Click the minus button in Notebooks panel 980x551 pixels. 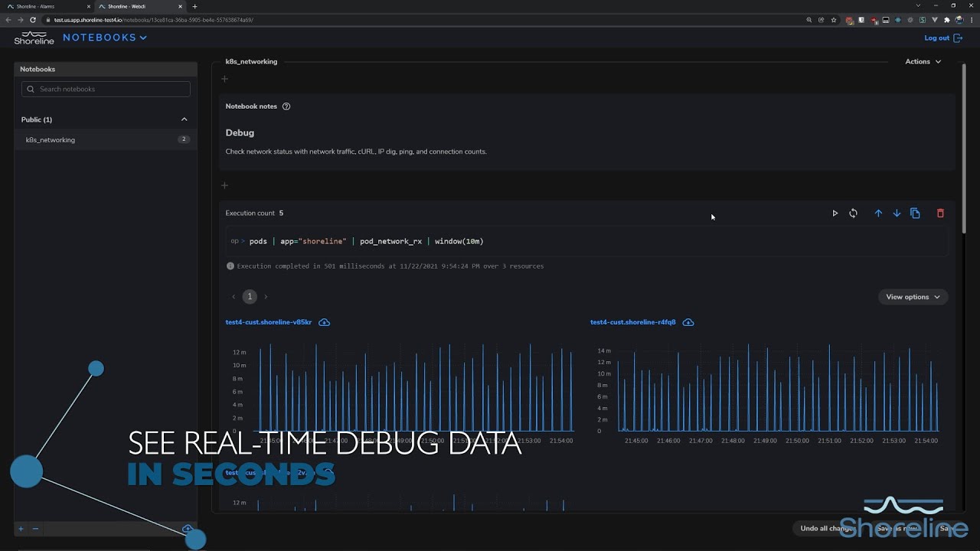pos(35,529)
